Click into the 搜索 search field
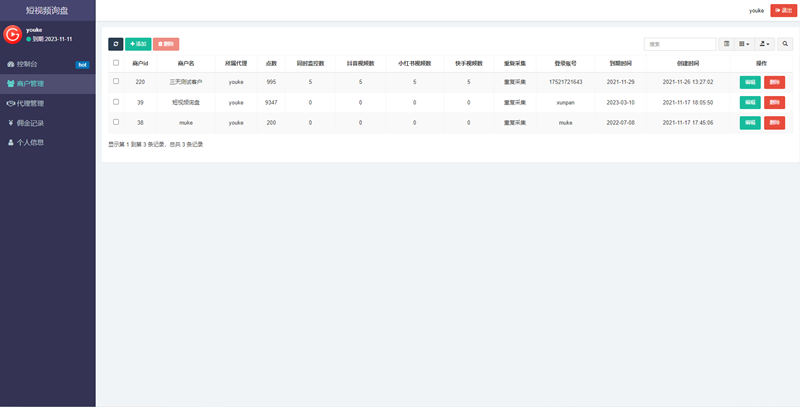The height and width of the screenshot is (407, 800). point(678,44)
